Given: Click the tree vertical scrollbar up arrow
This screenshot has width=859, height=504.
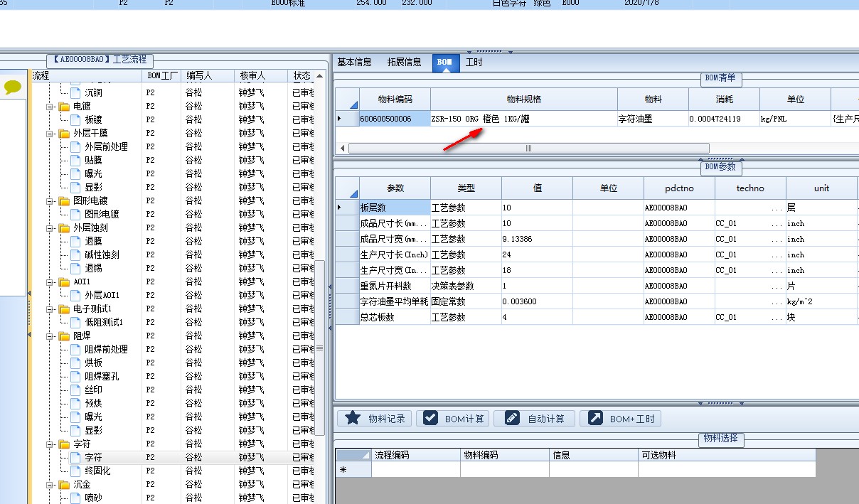Looking at the screenshot, I should (x=320, y=75).
